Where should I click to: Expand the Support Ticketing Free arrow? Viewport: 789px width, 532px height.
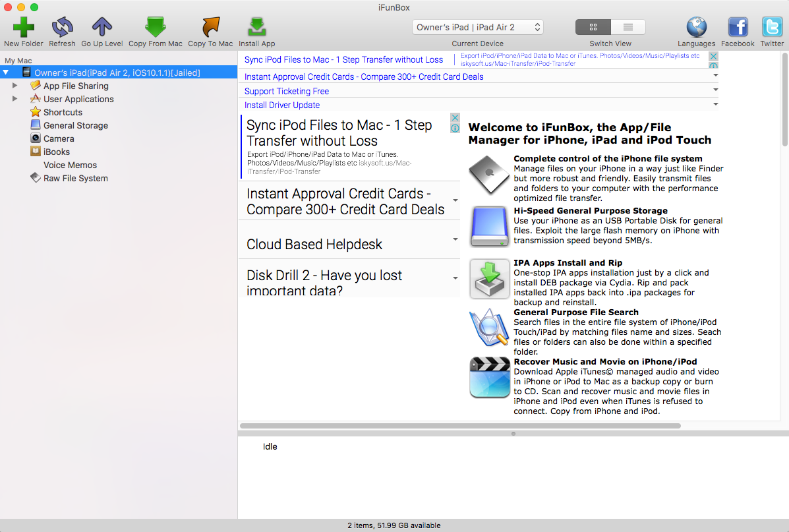coord(715,90)
